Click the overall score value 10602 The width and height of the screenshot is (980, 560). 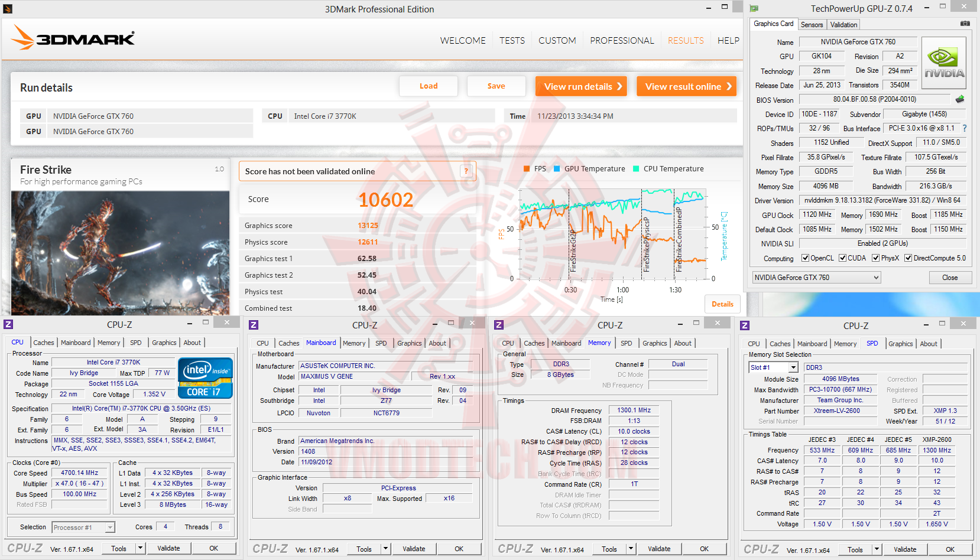[x=385, y=200]
